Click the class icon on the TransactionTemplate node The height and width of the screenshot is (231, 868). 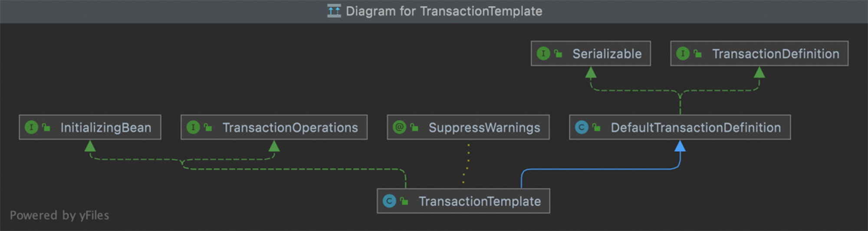389,201
